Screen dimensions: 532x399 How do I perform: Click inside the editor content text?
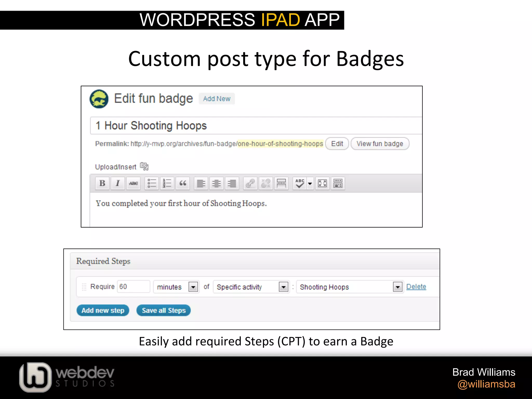tap(181, 203)
